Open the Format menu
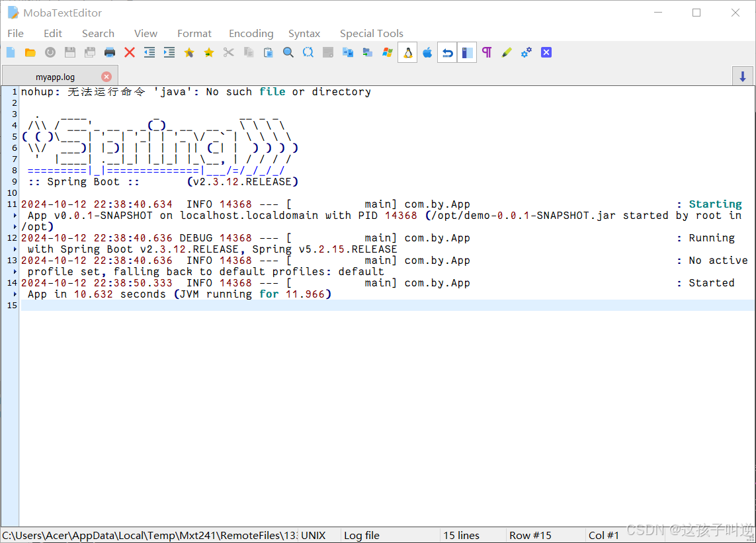 (x=194, y=33)
